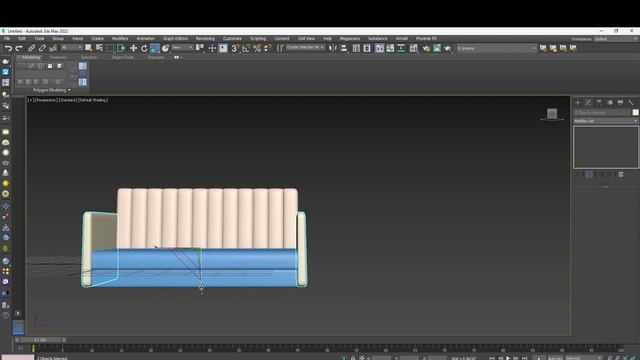This screenshot has height=360, width=640.
Task: Click the ViewCube in the viewport
Action: pyautogui.click(x=552, y=114)
